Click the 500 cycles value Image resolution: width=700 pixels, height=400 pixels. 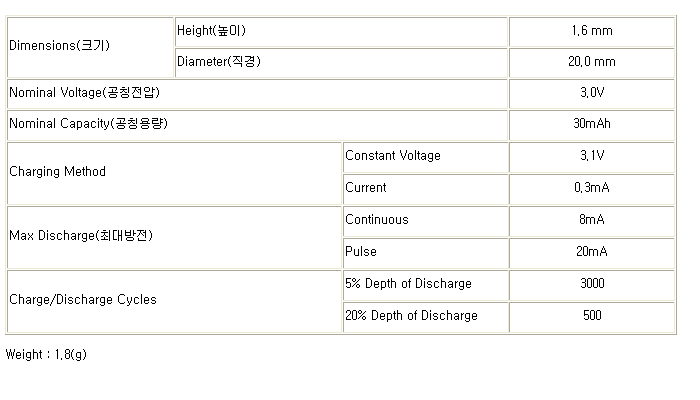click(591, 316)
